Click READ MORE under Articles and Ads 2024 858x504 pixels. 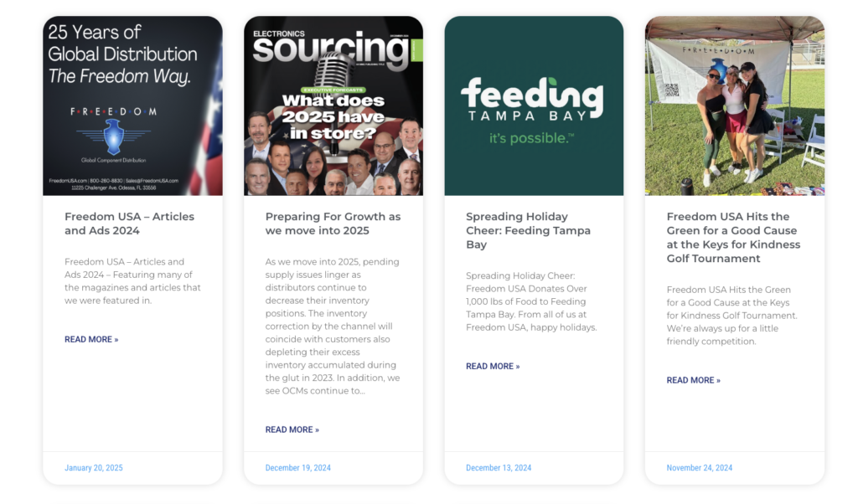click(91, 339)
